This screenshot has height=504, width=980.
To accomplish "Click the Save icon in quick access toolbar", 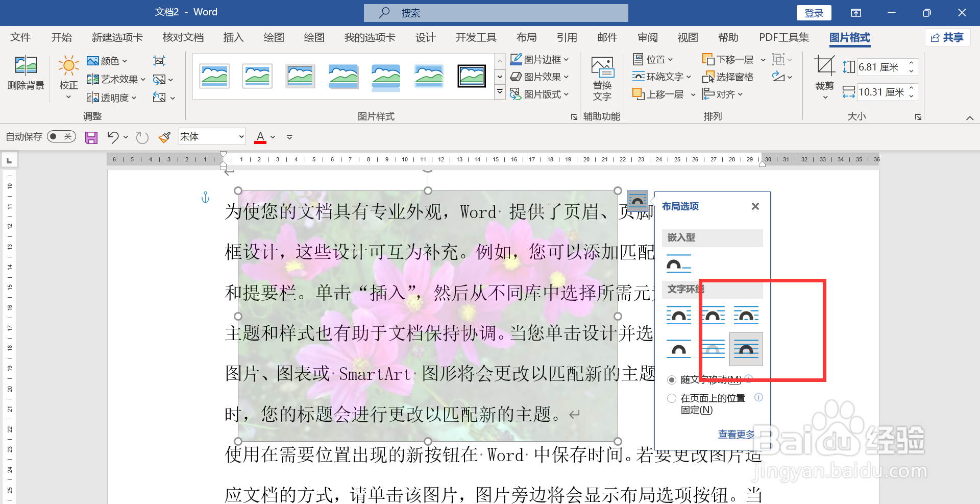I will [91, 137].
